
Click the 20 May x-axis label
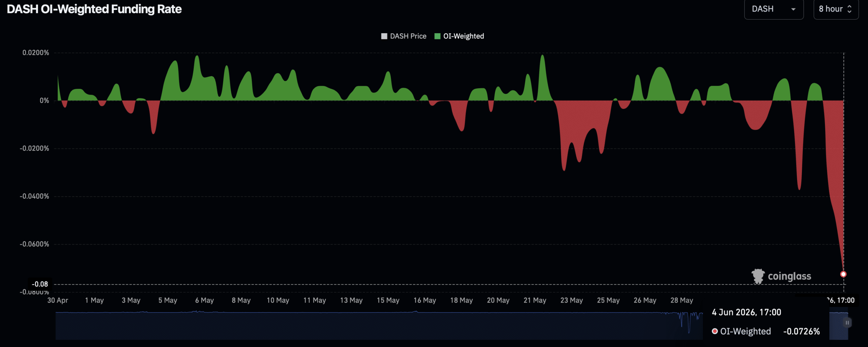tap(498, 300)
